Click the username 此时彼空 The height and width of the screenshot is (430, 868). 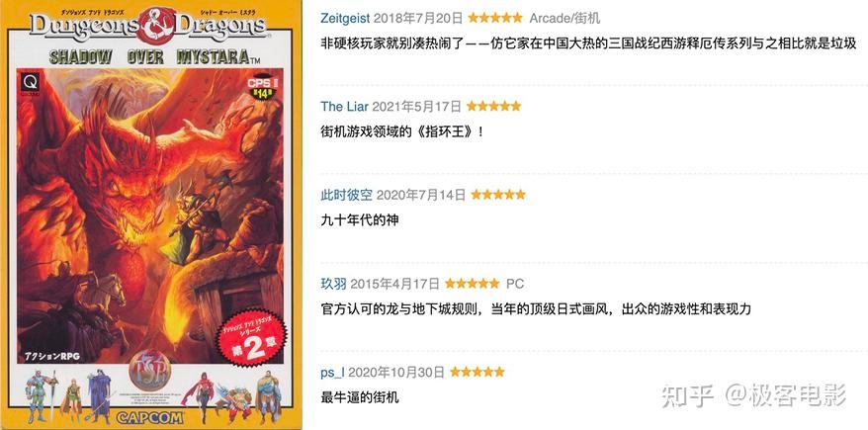point(347,195)
